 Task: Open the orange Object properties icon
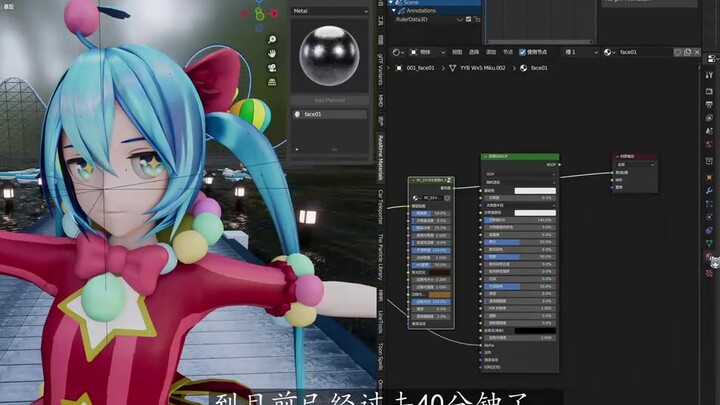point(709,177)
